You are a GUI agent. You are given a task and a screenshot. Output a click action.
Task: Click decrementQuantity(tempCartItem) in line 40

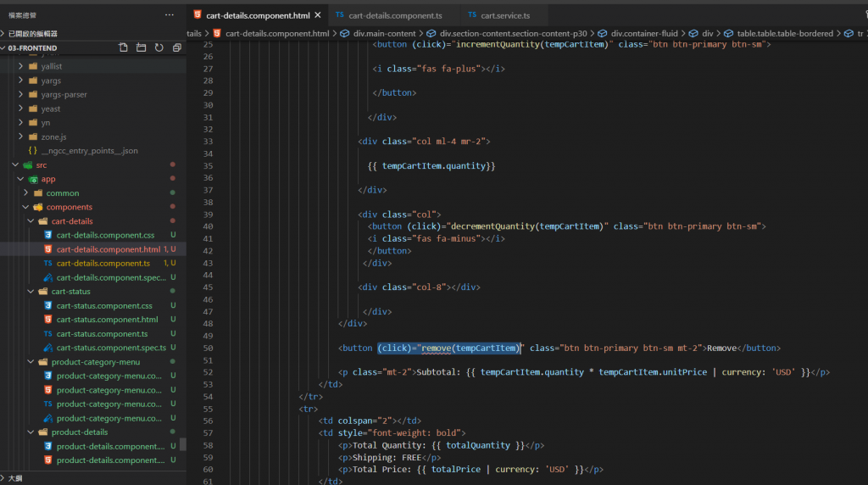(526, 226)
